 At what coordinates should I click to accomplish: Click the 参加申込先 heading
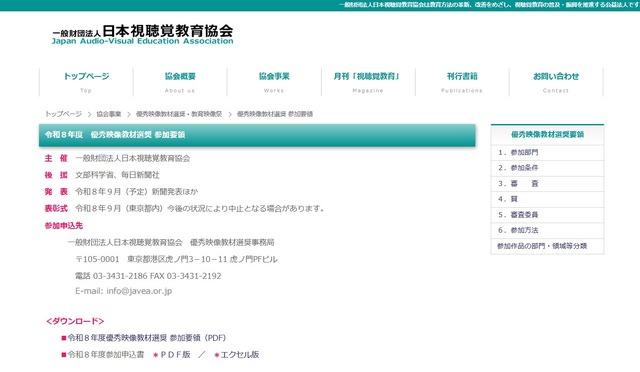[x=64, y=225]
